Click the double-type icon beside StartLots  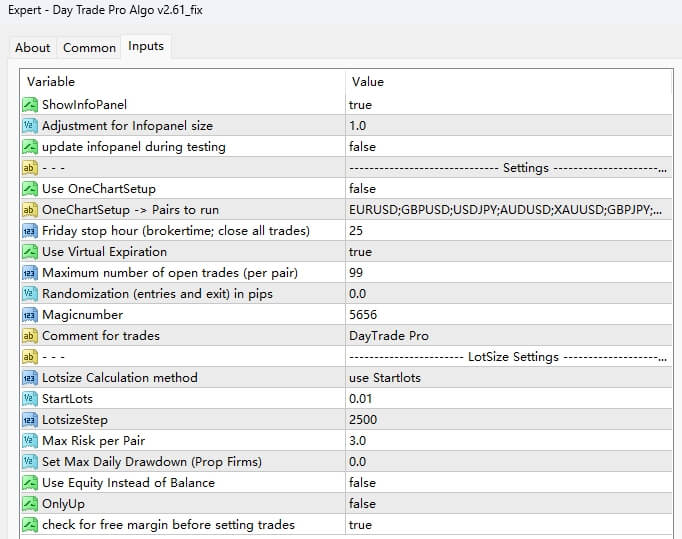coord(29,399)
